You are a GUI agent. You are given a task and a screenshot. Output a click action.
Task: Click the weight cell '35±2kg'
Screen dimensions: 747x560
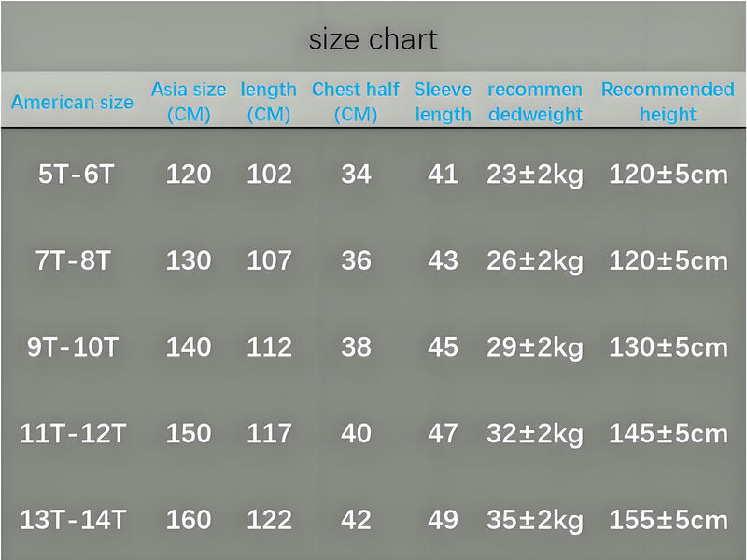[x=534, y=521]
